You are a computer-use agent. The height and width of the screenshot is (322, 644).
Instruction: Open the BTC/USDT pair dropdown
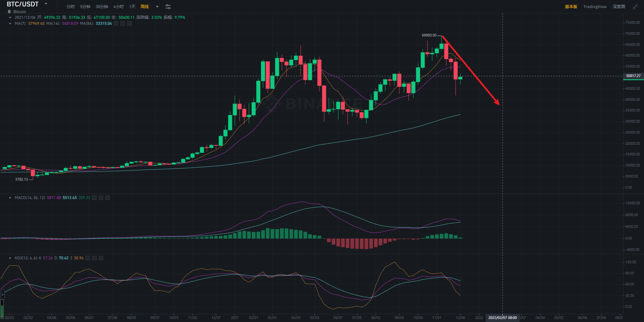[x=46, y=4]
